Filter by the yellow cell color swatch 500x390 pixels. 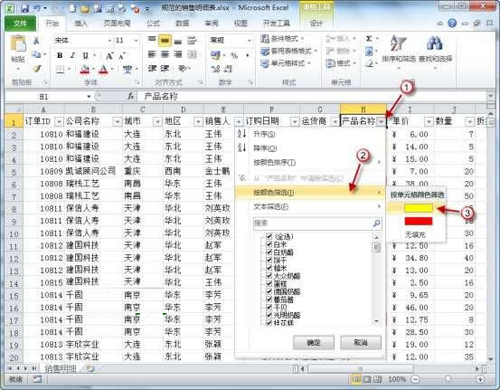[x=418, y=208]
